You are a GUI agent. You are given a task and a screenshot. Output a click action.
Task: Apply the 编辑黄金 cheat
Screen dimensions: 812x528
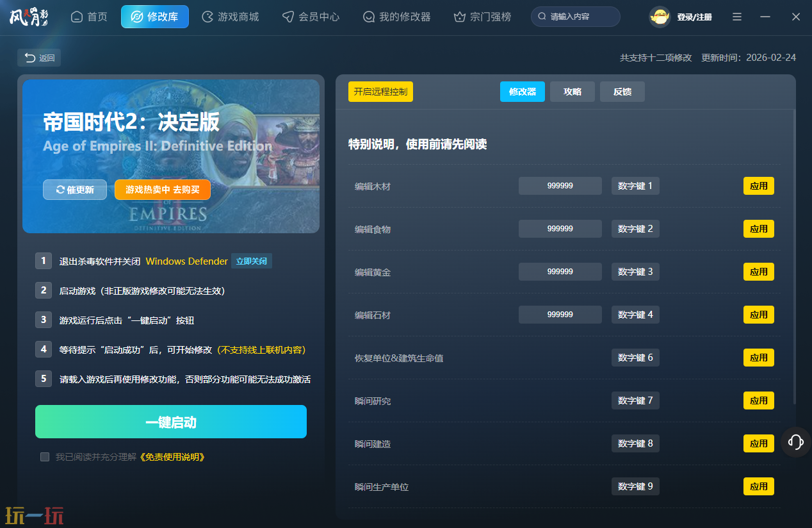759,272
